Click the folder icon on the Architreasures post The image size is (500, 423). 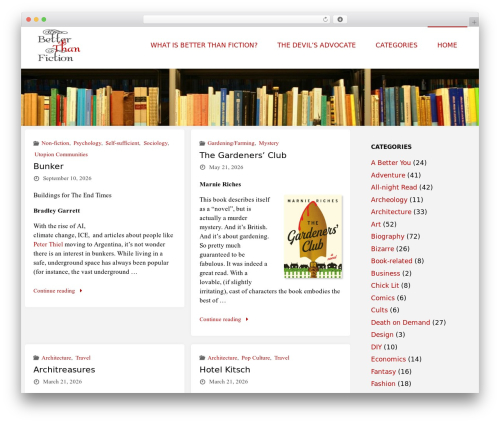click(36, 358)
